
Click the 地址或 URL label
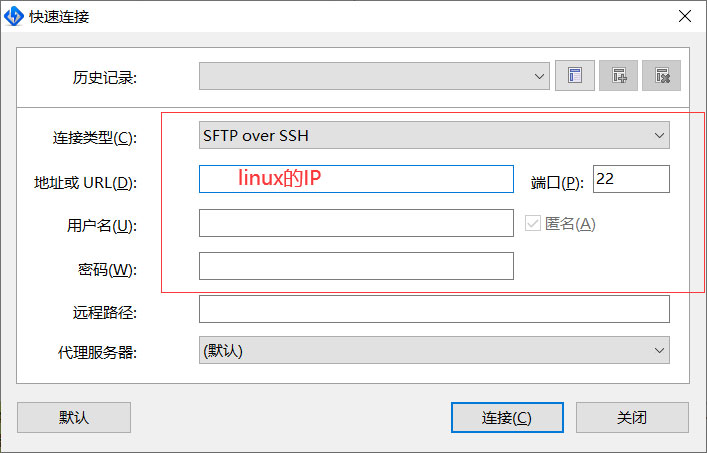[x=84, y=182]
